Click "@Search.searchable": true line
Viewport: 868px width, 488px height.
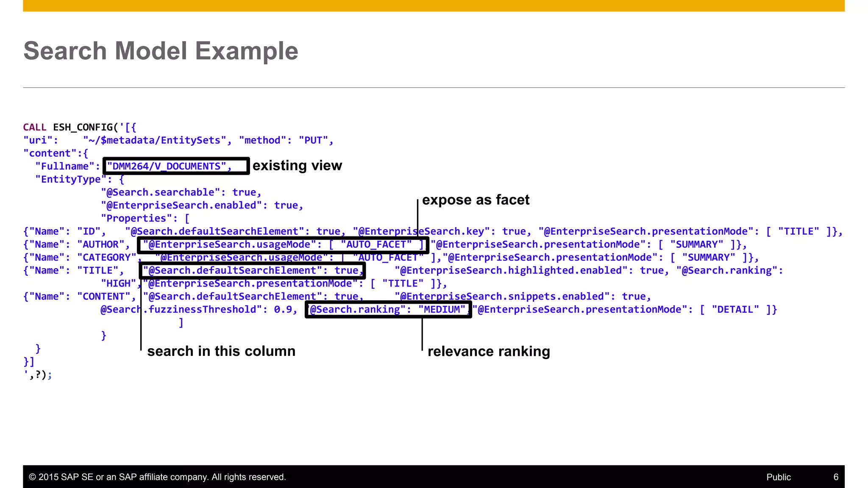pos(181,192)
